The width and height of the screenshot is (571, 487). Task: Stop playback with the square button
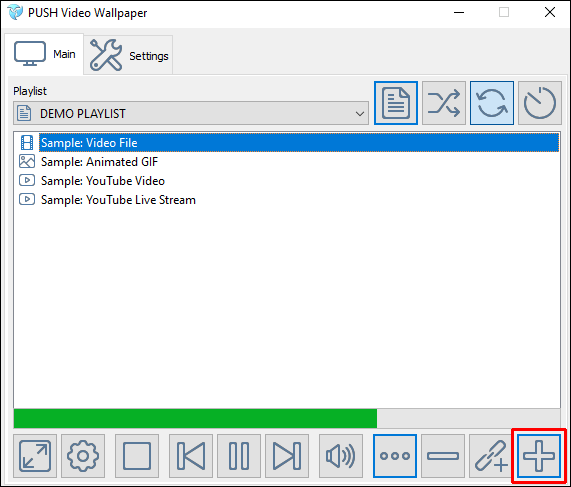click(x=137, y=456)
